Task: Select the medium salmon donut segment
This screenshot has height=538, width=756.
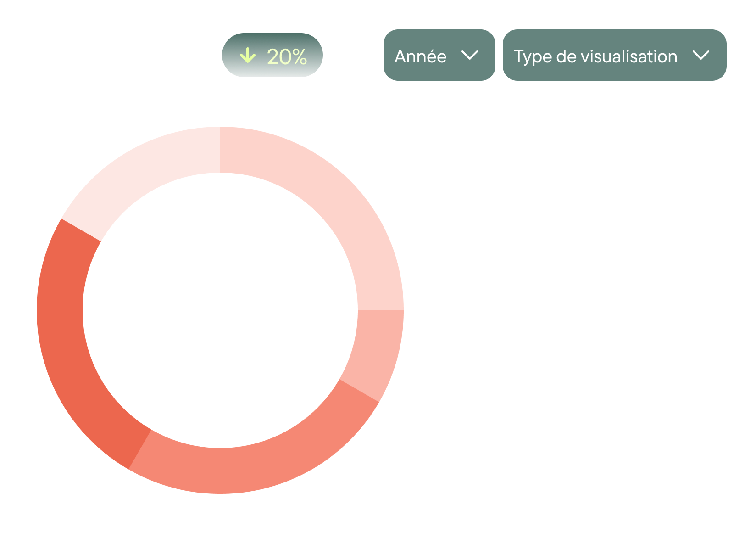Action: coord(261,466)
